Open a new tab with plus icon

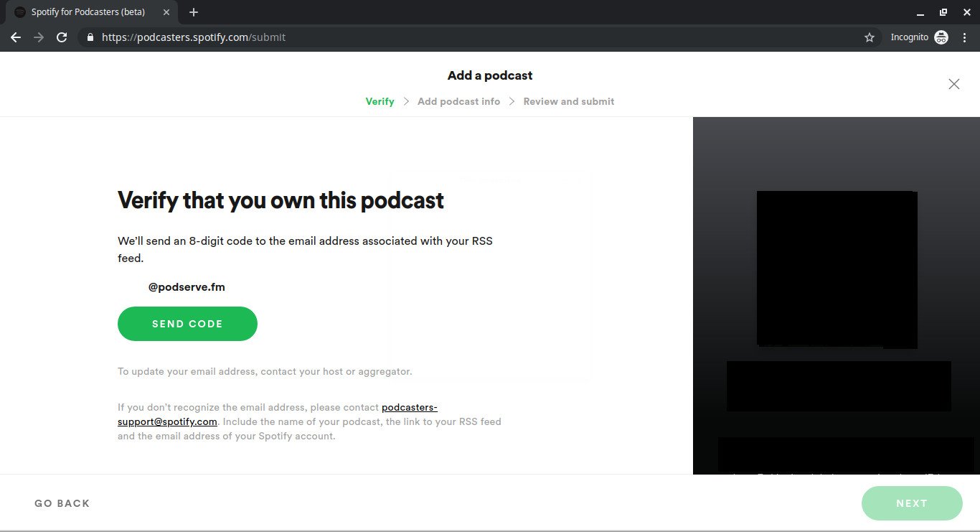(x=194, y=12)
